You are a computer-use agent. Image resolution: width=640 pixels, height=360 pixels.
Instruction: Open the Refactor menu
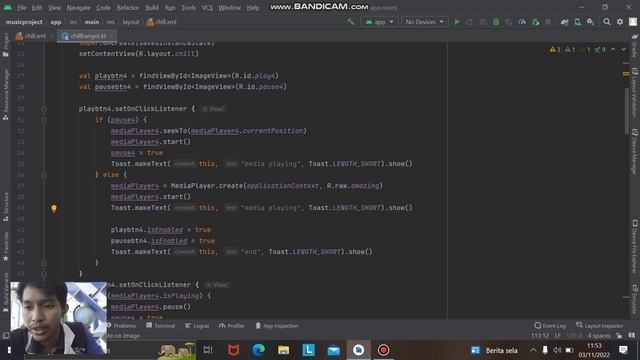[128, 8]
